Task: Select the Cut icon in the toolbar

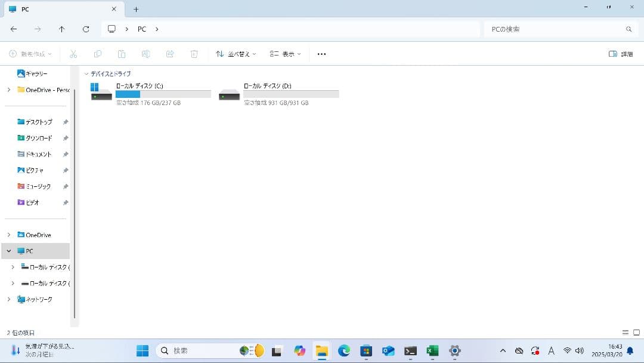Action: point(73,54)
